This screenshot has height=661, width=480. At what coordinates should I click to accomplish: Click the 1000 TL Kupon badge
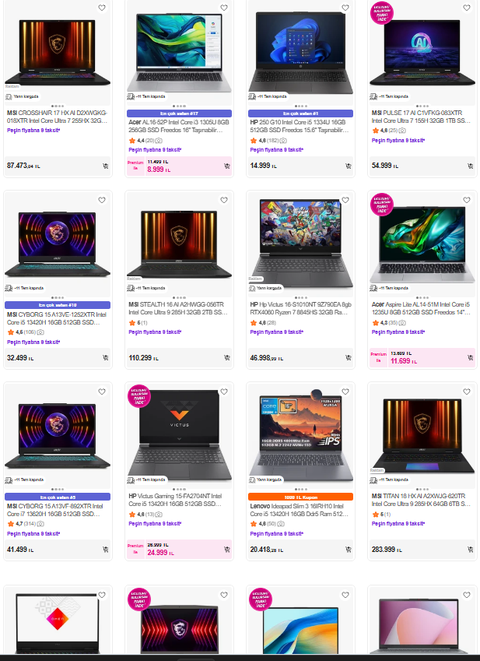coord(300,497)
